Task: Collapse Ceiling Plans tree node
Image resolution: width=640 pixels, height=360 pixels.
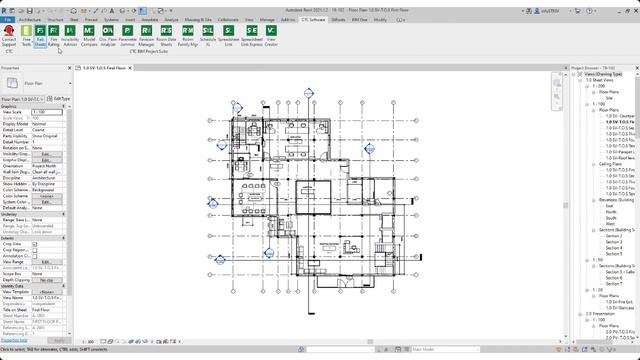Action: click(593, 164)
